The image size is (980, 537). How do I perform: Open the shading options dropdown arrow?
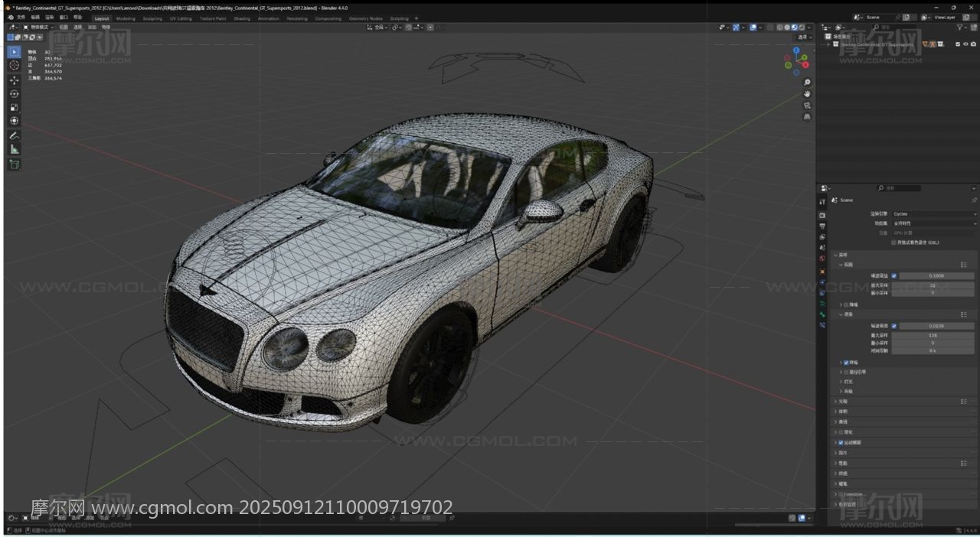808,28
